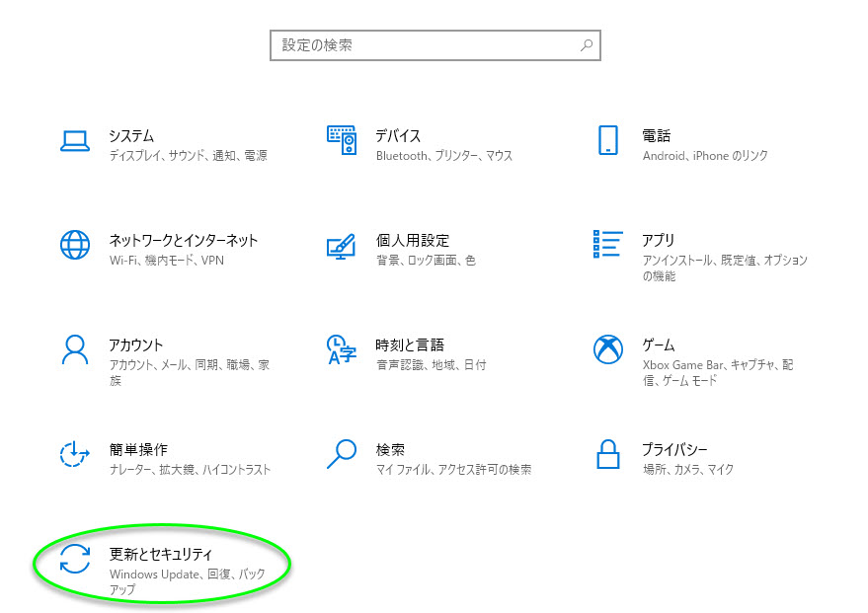Click the Accounts person icon
868x613 pixels.
pos(75,349)
